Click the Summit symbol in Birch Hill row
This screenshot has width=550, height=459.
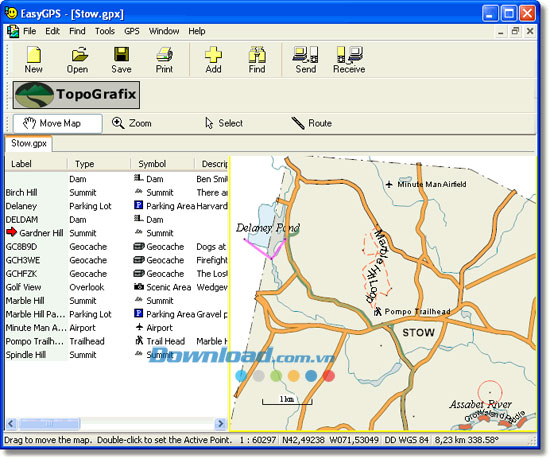139,191
